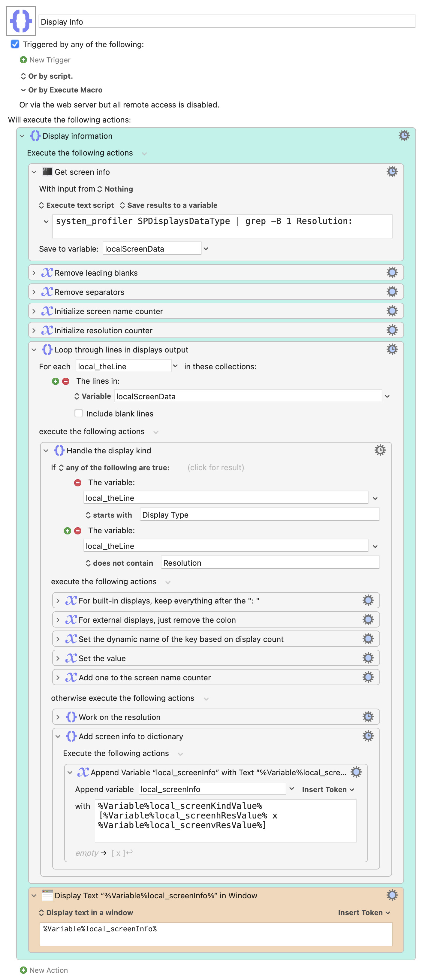Click the macro's curly-braces icon beside Display Info
Screen dimensions: 422x980
click(x=21, y=21)
